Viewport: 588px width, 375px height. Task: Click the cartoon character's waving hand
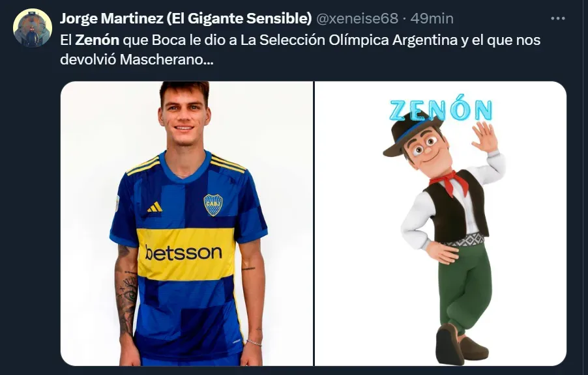pyautogui.click(x=484, y=137)
